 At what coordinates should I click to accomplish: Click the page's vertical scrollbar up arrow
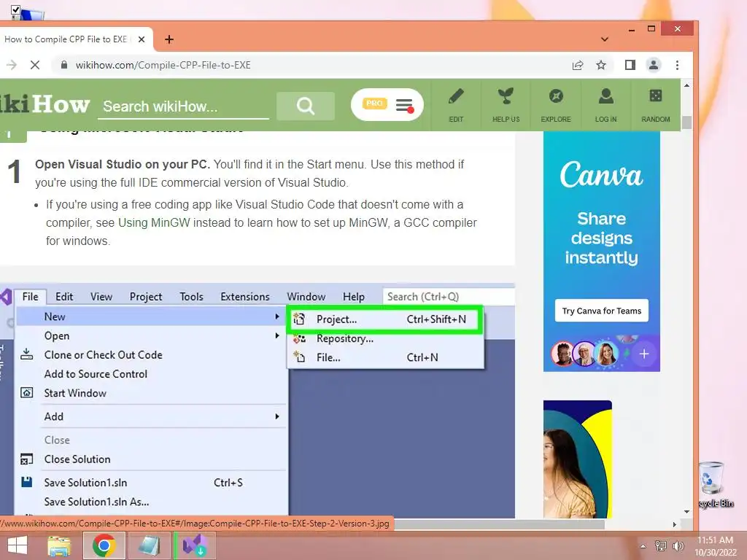686,86
